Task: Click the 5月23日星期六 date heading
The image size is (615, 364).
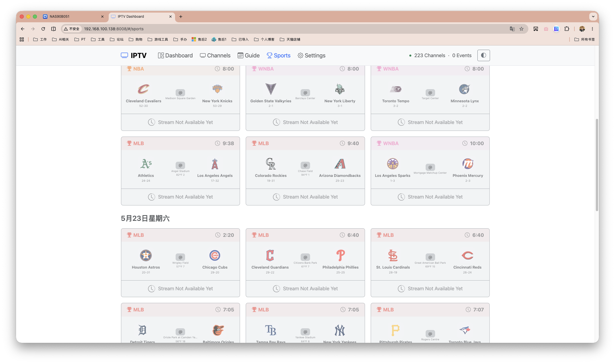Action: (x=145, y=219)
